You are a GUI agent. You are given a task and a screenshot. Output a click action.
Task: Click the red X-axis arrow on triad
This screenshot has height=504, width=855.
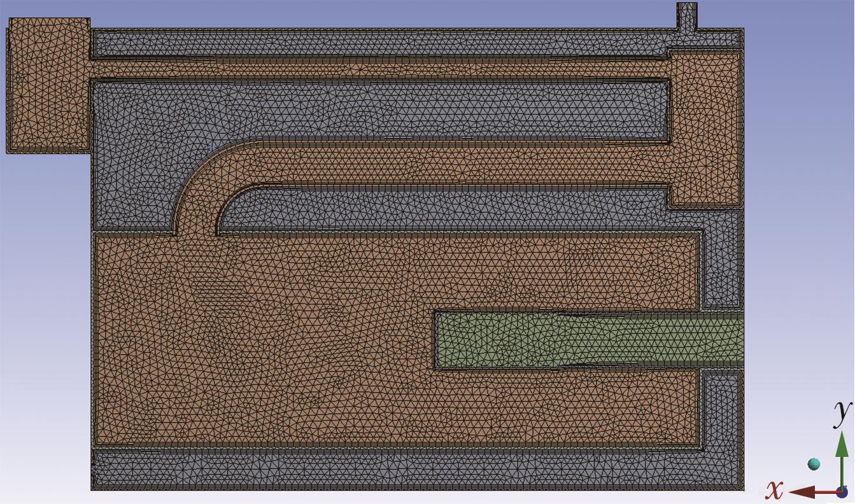(x=805, y=492)
